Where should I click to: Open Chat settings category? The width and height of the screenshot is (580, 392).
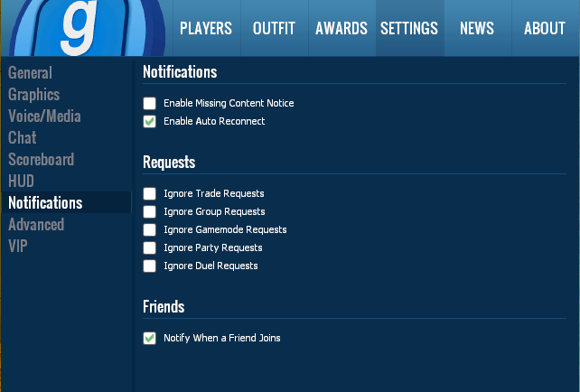[23, 138]
